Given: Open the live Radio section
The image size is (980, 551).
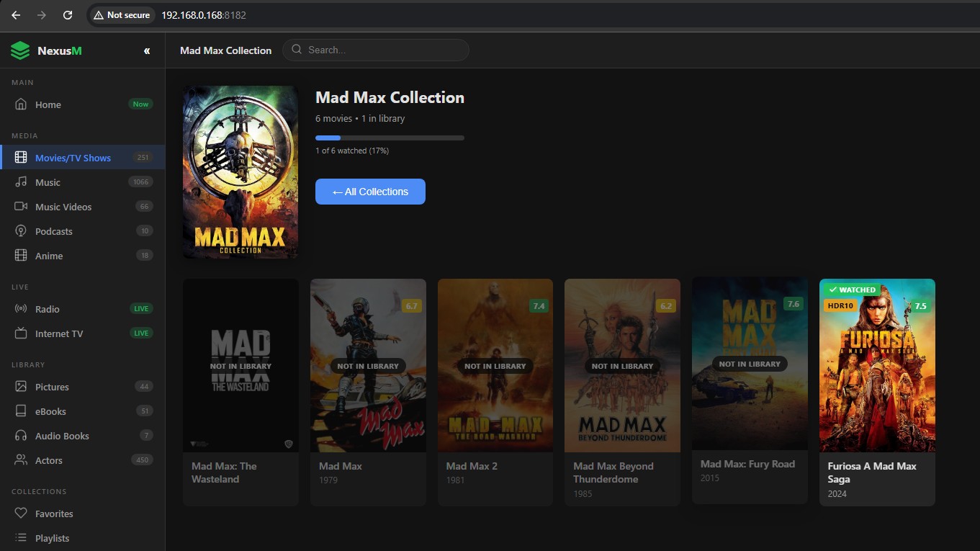Looking at the screenshot, I should (47, 309).
